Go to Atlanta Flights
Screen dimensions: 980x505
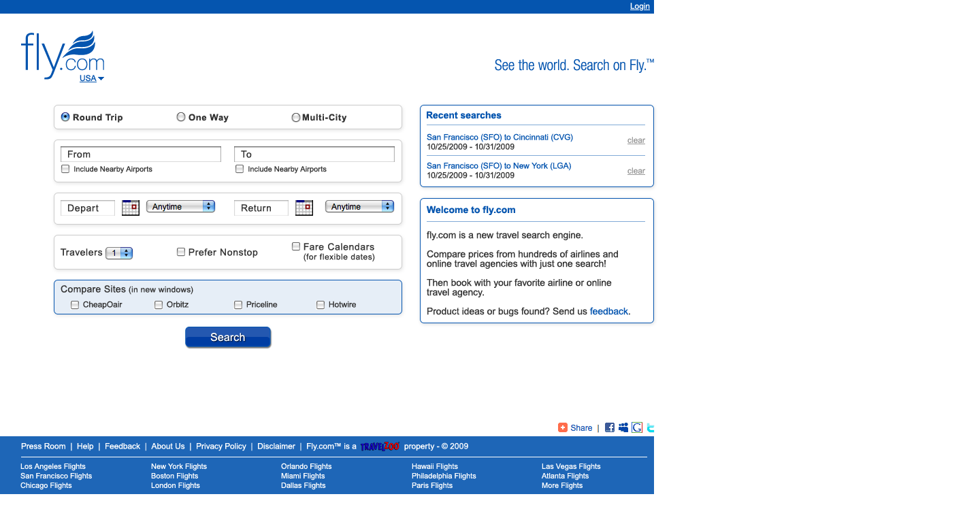(x=565, y=476)
